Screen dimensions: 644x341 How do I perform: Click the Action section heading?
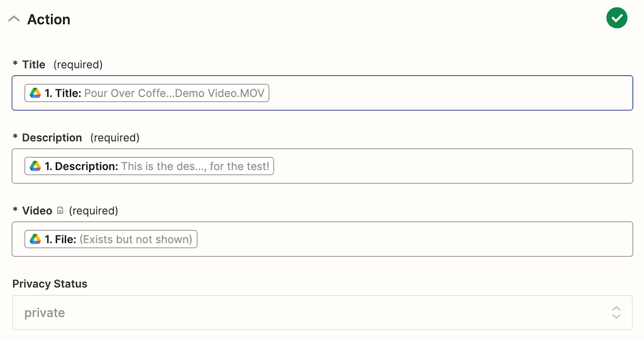coord(49,19)
